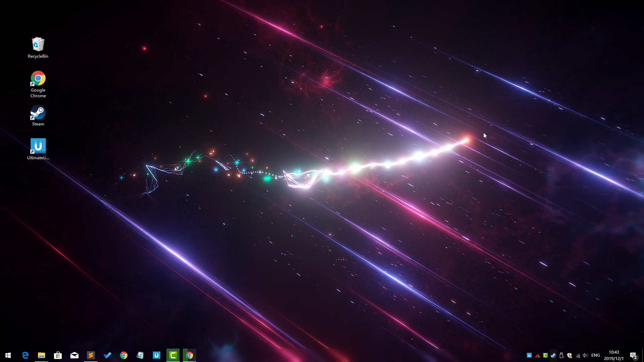Screen dimensions: 644x362
Task: Click the safely remove hardware tray icon
Action: [x=561, y=355]
